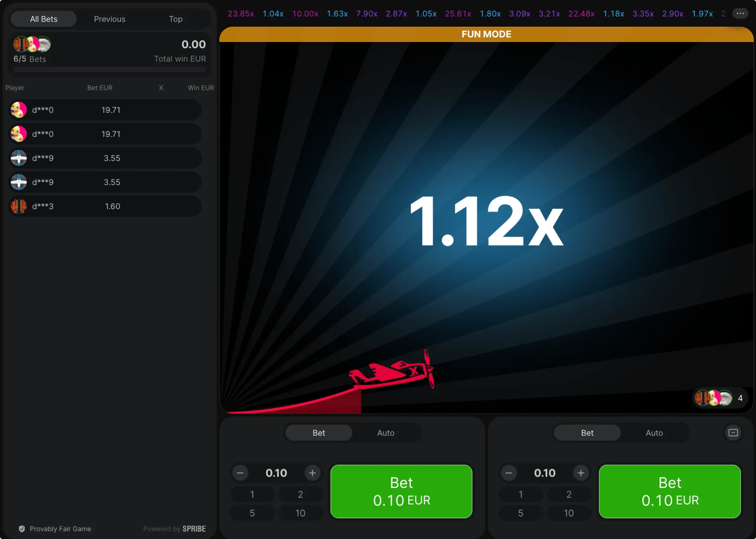Select the All Bets tab
Viewport: 756px width, 539px height.
click(43, 19)
